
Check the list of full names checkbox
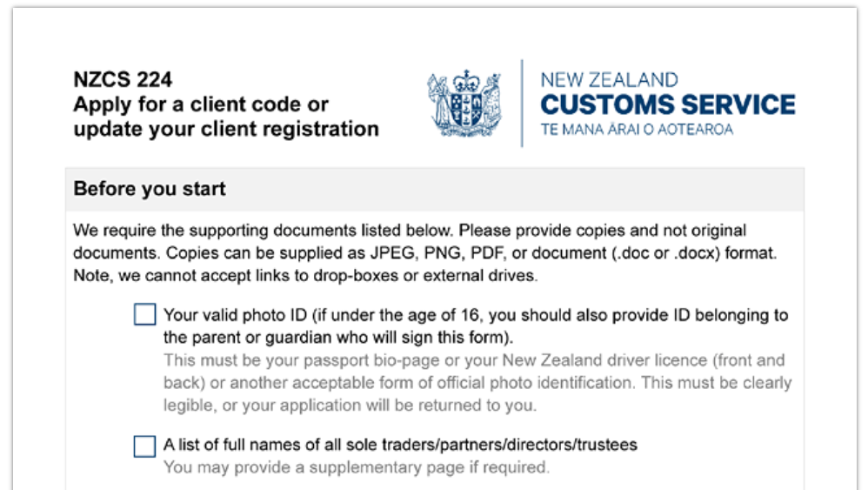point(144,446)
